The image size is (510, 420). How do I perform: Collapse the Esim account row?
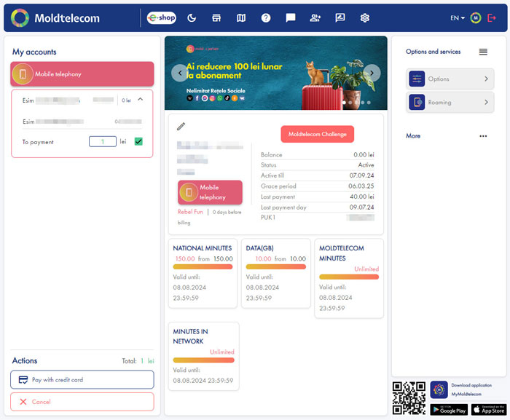click(x=141, y=100)
